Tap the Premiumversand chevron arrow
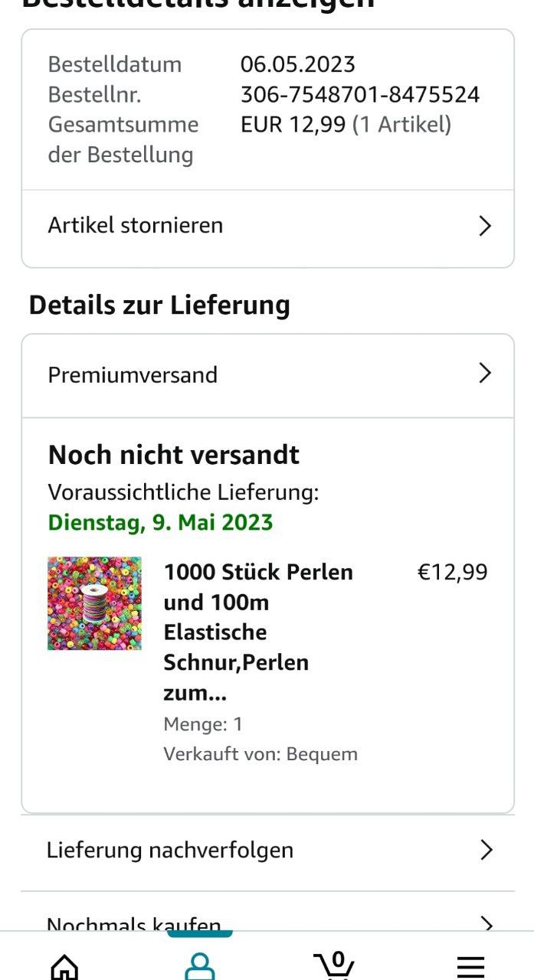Image resolution: width=534 pixels, height=980 pixels. [x=484, y=374]
